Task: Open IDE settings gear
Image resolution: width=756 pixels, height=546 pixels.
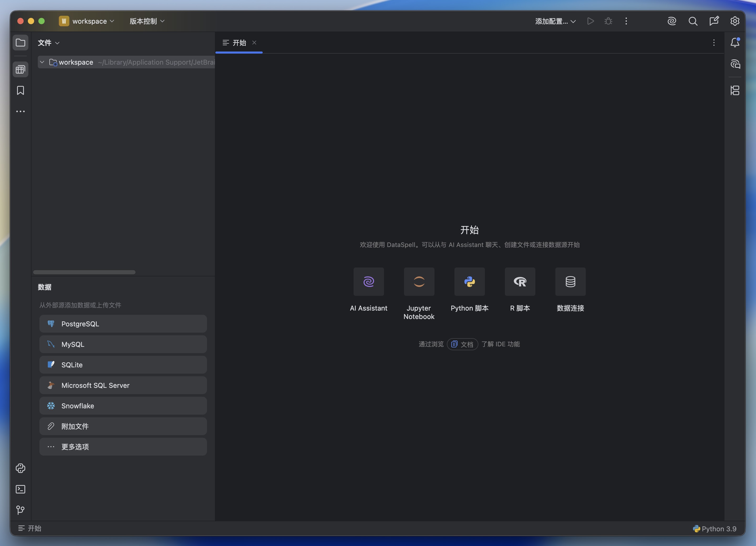Action: 735,21
